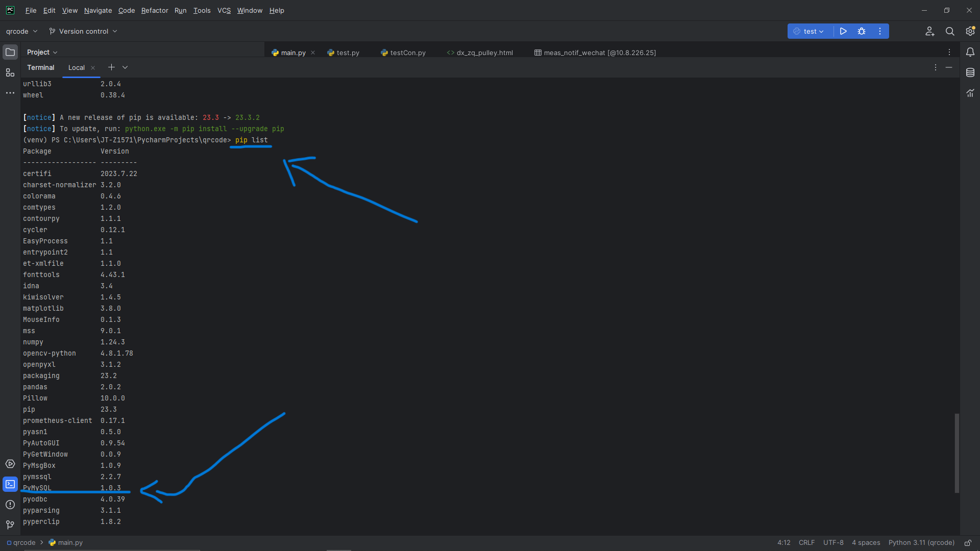980x551 pixels.
Task: Expand the qrcode project dropdown
Action: coord(22,31)
